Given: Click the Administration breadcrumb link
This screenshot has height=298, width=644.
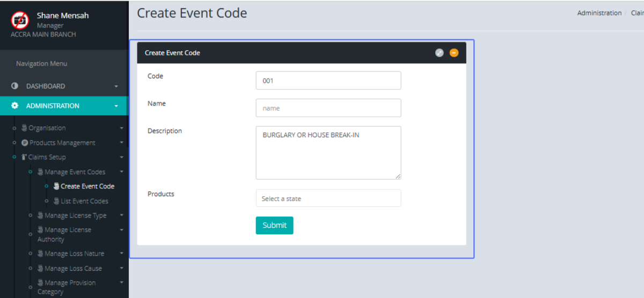Looking at the screenshot, I should point(599,13).
